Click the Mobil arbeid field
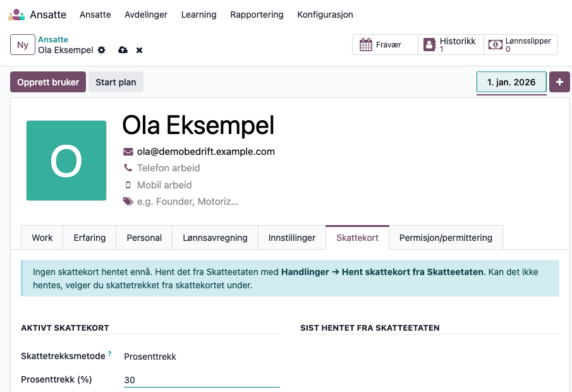Screen dimensions: 572x392 tap(164, 185)
